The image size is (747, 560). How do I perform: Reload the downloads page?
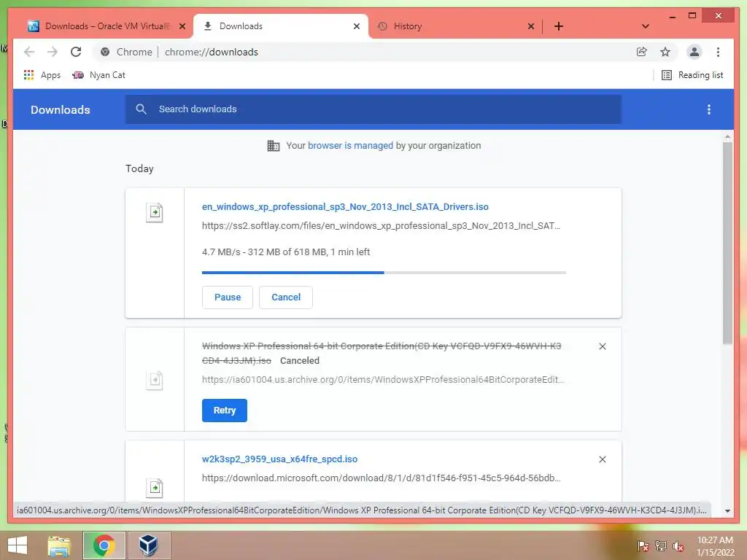coord(76,52)
